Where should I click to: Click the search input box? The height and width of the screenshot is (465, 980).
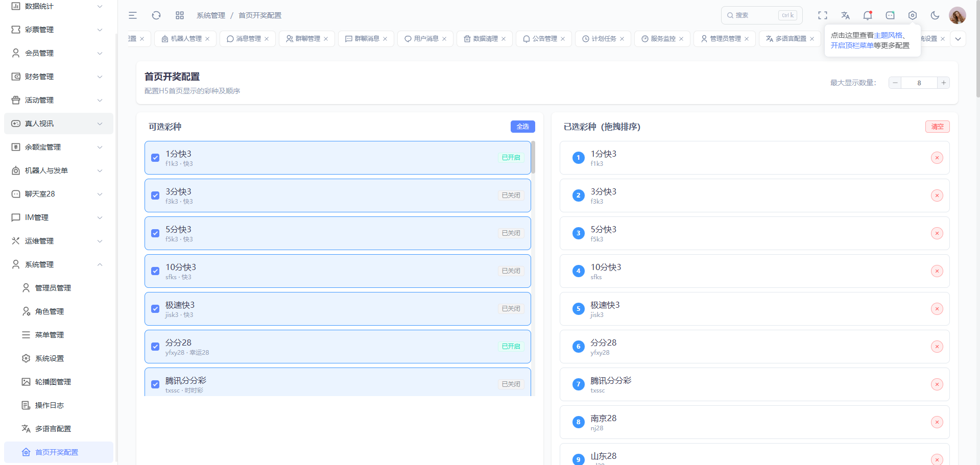pos(756,15)
